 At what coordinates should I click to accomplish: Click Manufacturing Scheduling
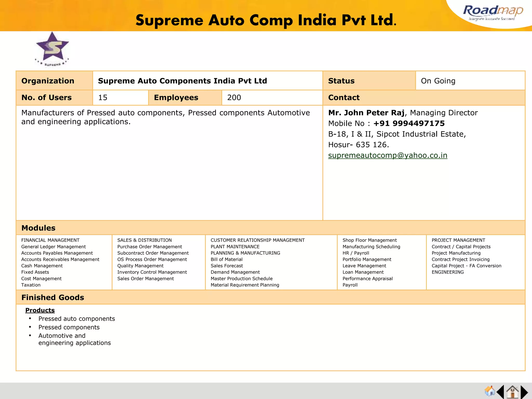pyautogui.click(x=371, y=247)
